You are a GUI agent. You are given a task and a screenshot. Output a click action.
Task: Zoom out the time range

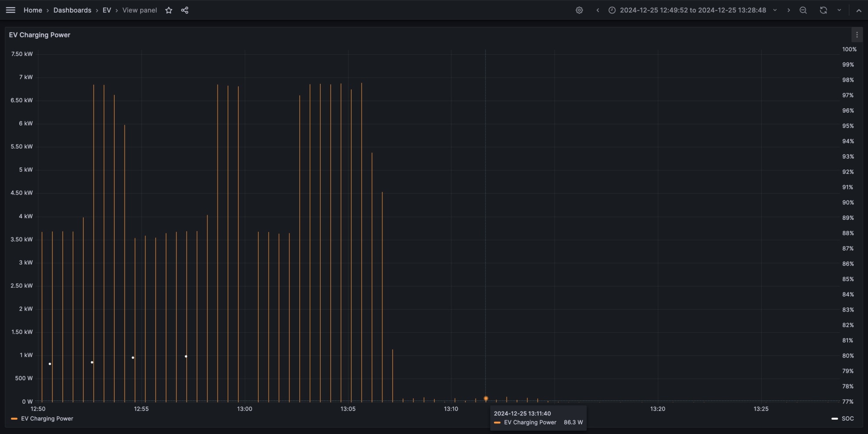(x=803, y=10)
